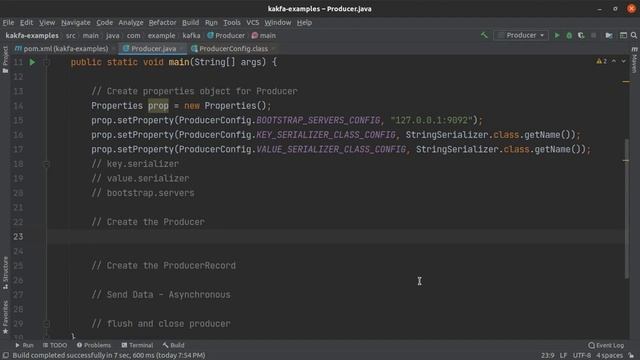The width and height of the screenshot is (640, 360).
Task: Toggle the read-only lock icon in status bar
Action: (x=631, y=355)
